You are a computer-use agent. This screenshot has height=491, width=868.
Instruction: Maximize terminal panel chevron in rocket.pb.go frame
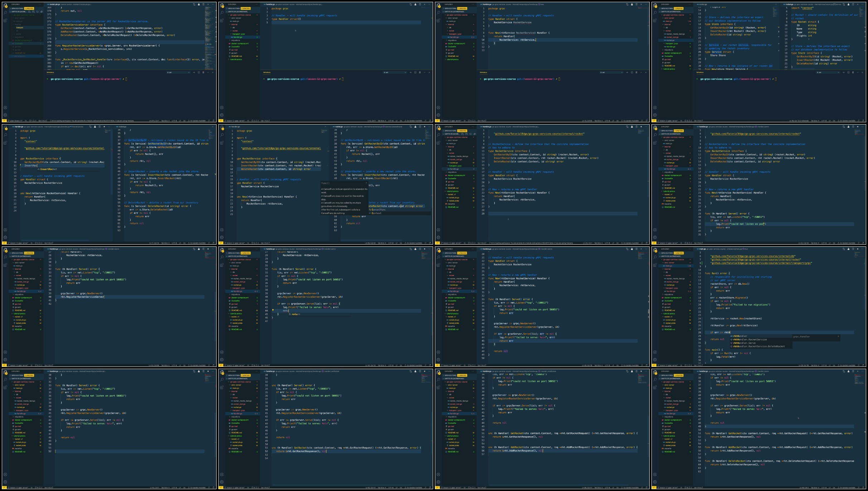(x=208, y=72)
